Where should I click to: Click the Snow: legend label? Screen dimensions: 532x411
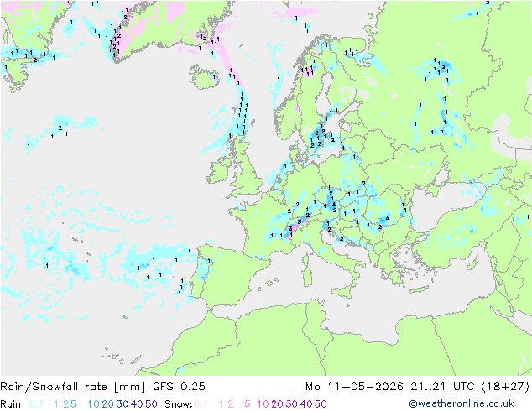pos(179,404)
